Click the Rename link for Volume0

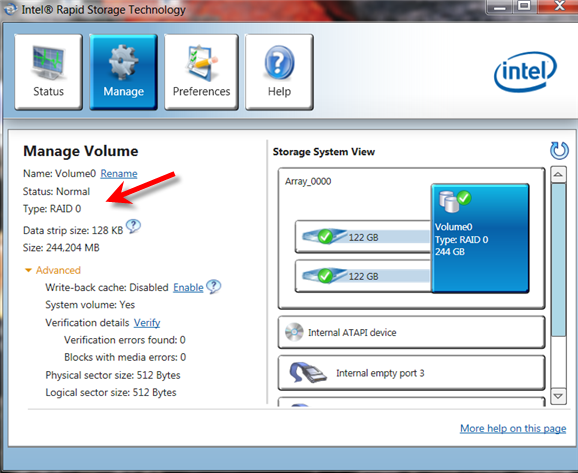pyautogui.click(x=119, y=173)
